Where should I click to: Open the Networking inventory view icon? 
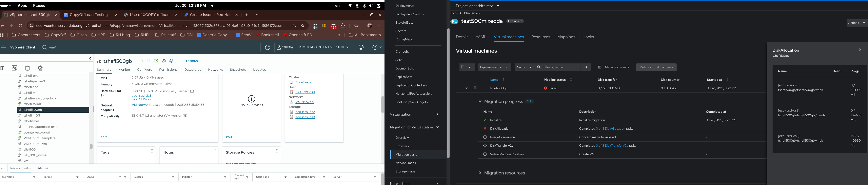point(40,68)
